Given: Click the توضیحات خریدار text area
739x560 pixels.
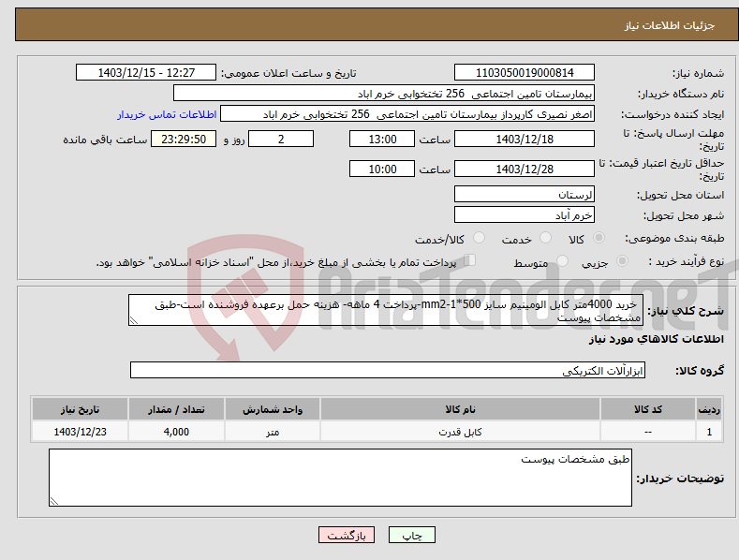Looking at the screenshot, I should 340,478.
